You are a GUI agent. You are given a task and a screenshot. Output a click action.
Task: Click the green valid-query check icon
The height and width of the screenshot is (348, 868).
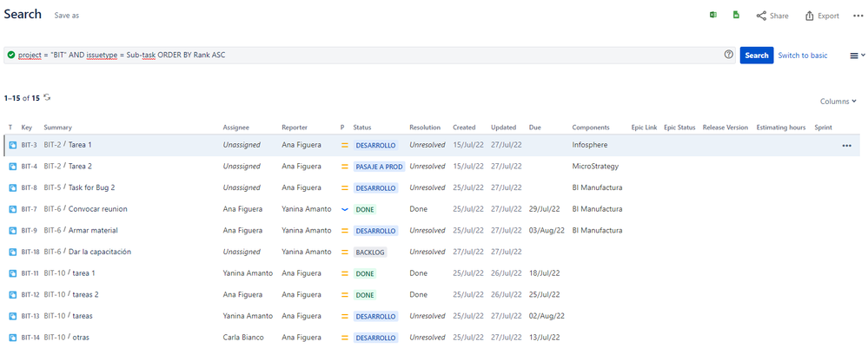coord(11,55)
